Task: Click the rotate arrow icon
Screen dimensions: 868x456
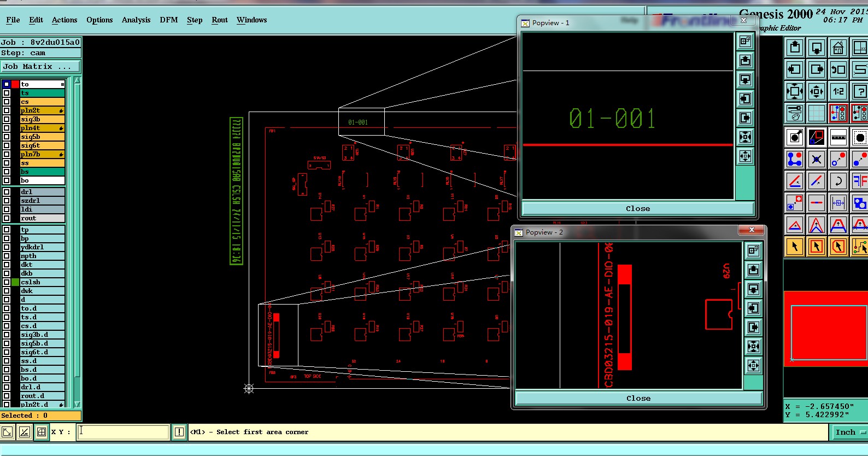Action: [838, 180]
